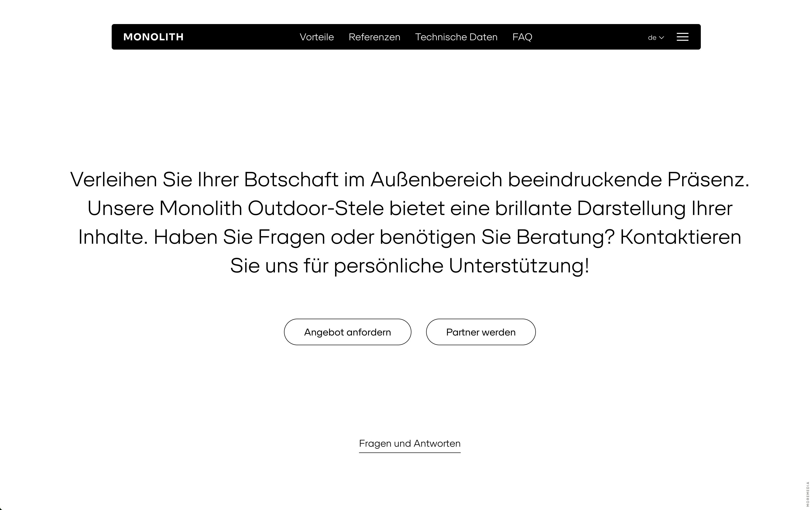
Task: Click the chevron arrow beside 'de'
Action: 661,38
